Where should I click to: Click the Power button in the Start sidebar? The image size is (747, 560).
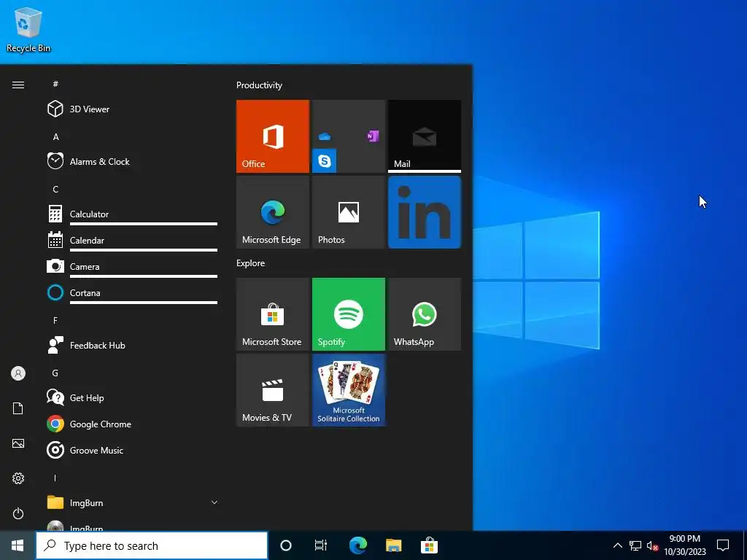click(18, 513)
